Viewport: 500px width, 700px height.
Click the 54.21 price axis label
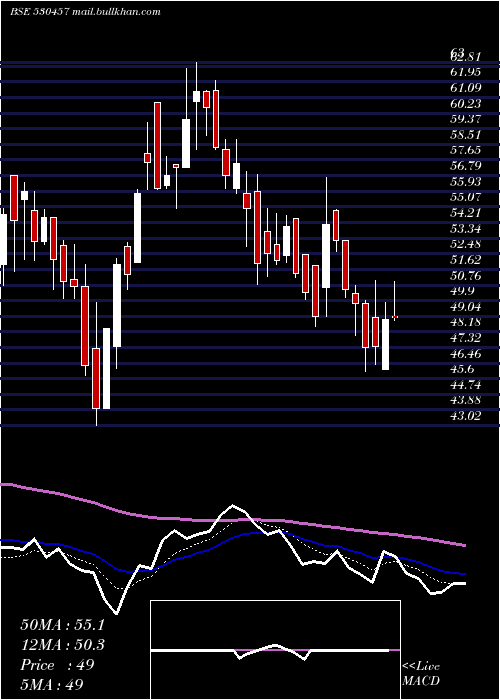pyautogui.click(x=466, y=213)
